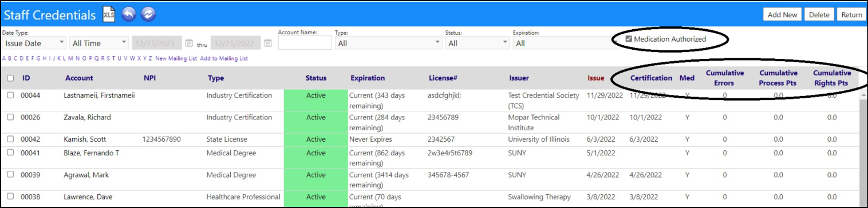868x208 pixels.
Task: Open the Type filter dropdown
Action: pyautogui.click(x=388, y=43)
